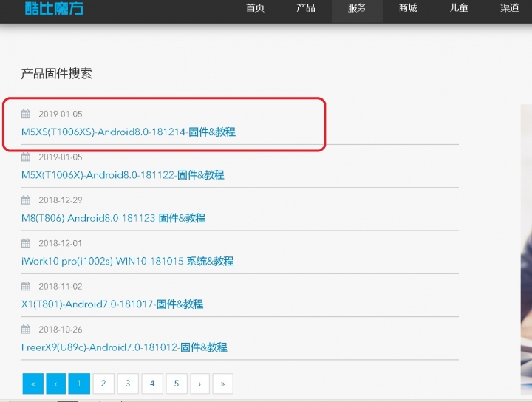Click the 酷比魔方 logo
Image resolution: width=532 pixels, height=402 pixels.
tap(54, 8)
